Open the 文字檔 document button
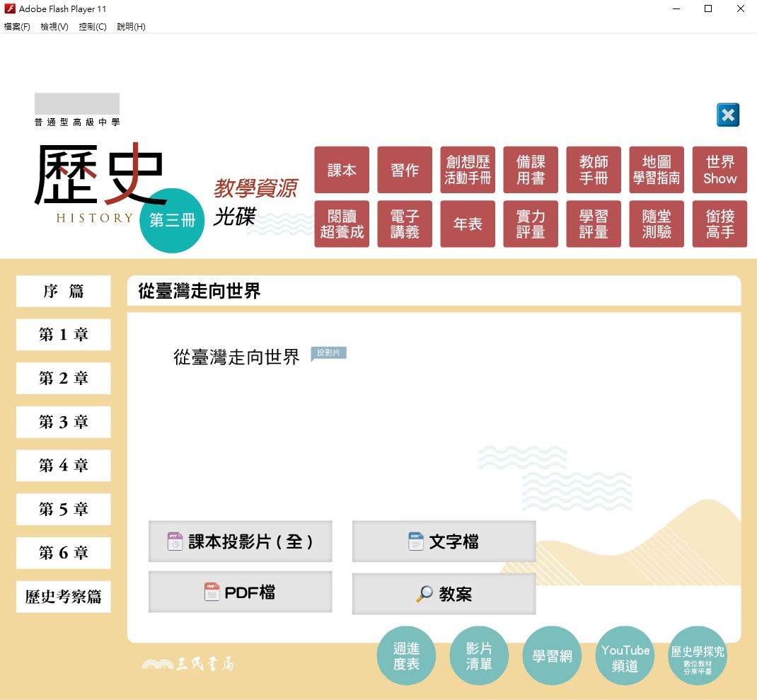Screen dimensions: 757x700 (x=444, y=541)
